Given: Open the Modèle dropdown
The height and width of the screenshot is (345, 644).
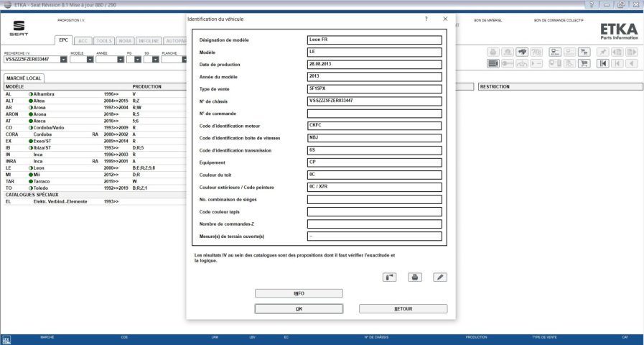Looking at the screenshot, I should pyautogui.click(x=90, y=60).
